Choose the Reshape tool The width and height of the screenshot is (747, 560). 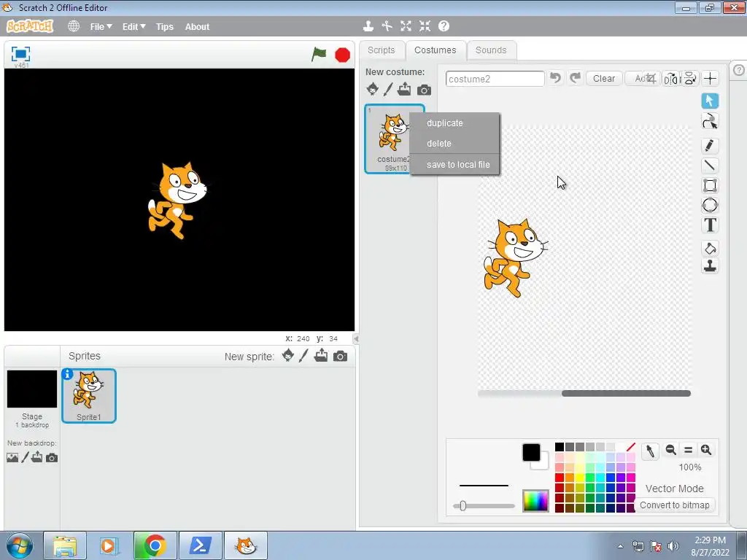point(710,122)
